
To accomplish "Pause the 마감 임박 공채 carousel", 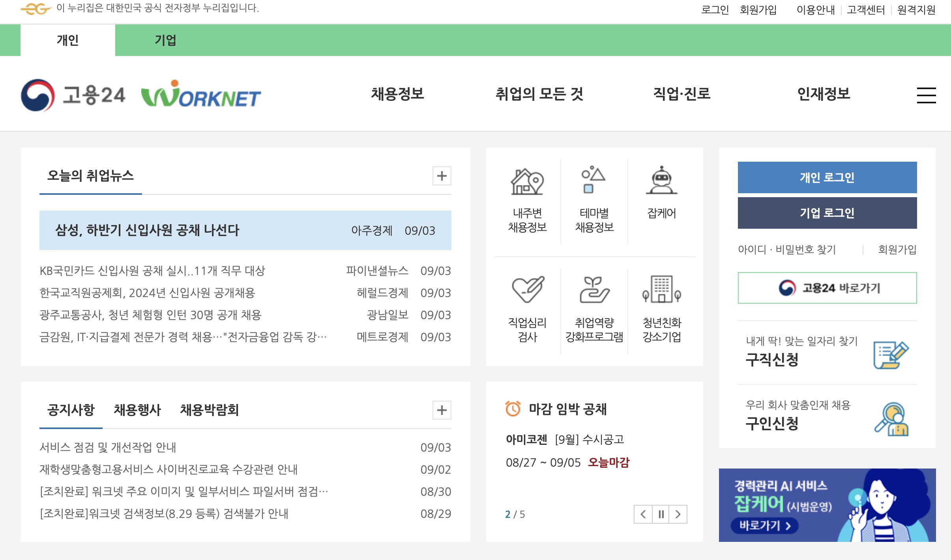I will (x=661, y=514).
